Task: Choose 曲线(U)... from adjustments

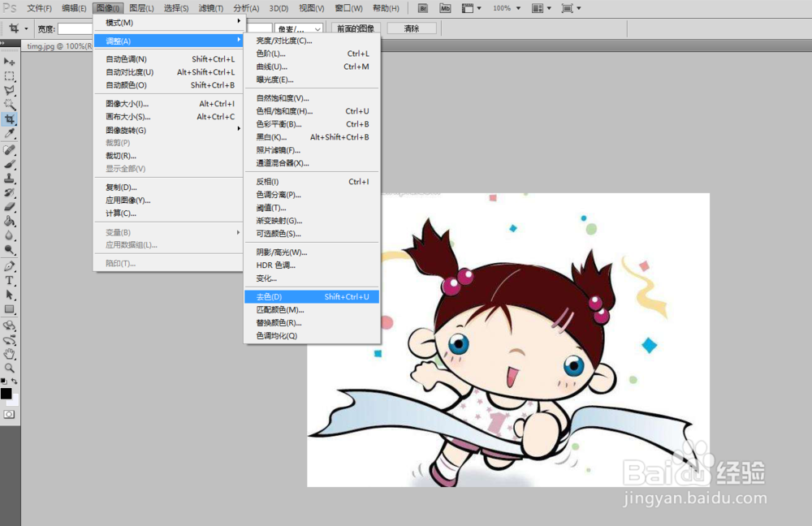Action: [312, 67]
